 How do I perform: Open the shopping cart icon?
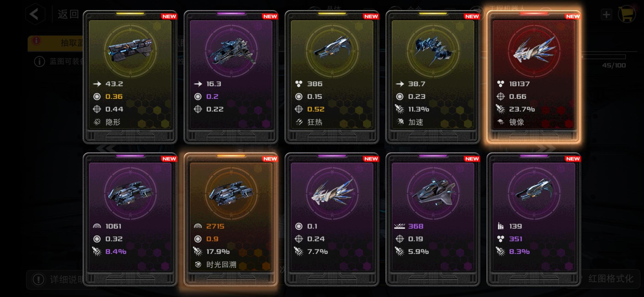(x=627, y=14)
